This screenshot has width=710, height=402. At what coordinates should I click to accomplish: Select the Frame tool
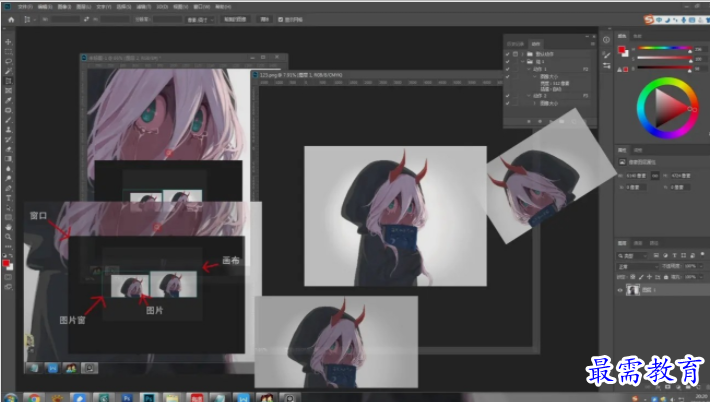tap(8, 91)
